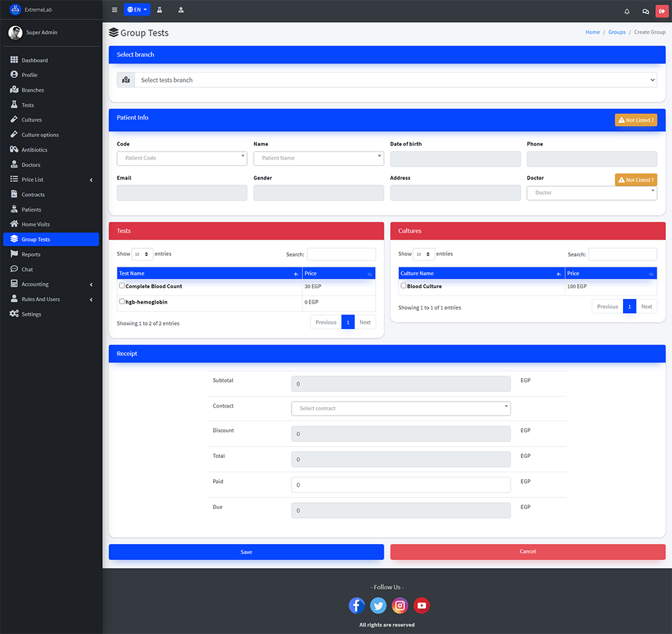Expand the EN language dropdown
The image size is (672, 634).
pos(137,10)
